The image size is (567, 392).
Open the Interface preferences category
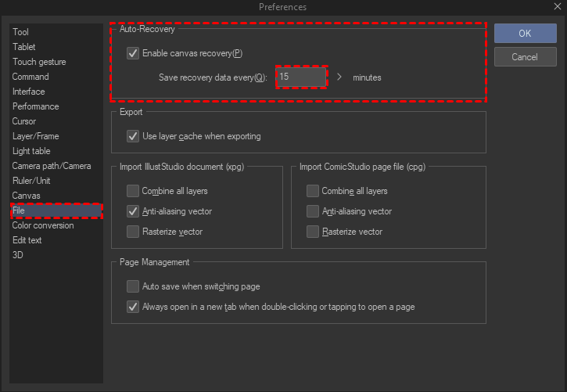(29, 92)
